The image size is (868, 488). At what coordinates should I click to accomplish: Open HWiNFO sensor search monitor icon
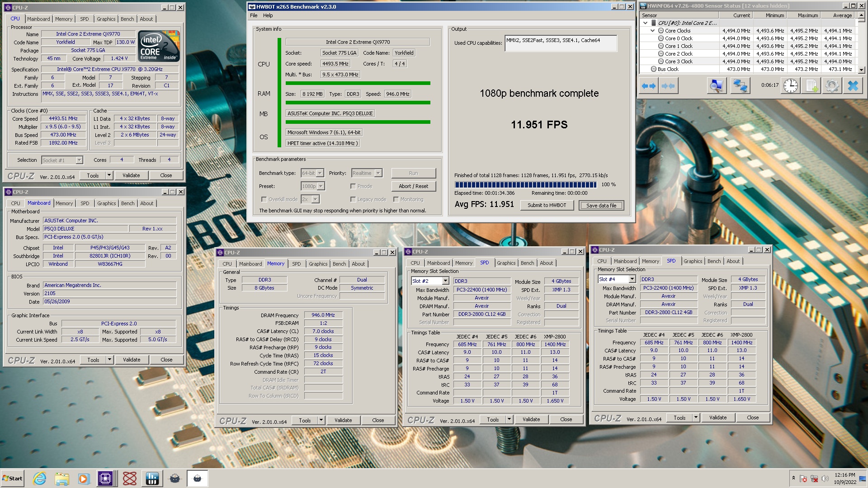click(x=717, y=86)
